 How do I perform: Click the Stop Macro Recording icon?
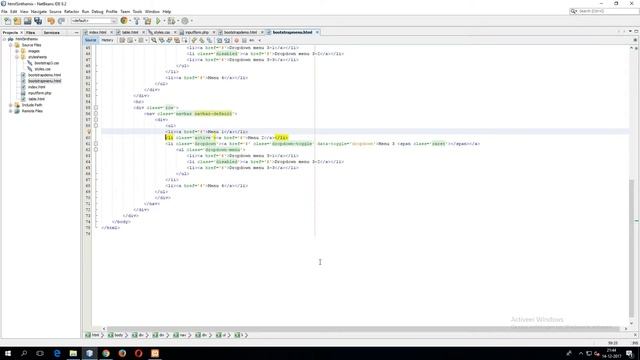click(x=244, y=40)
